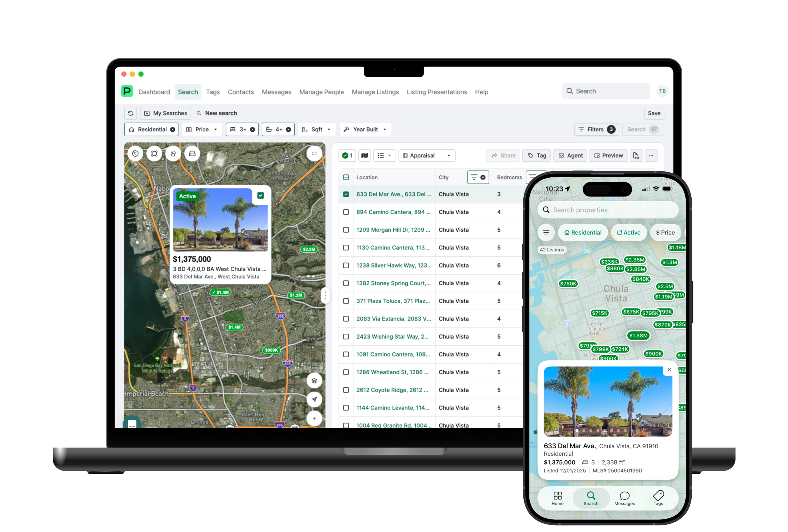
Task: Click the CSV export icon
Action: tap(636, 156)
